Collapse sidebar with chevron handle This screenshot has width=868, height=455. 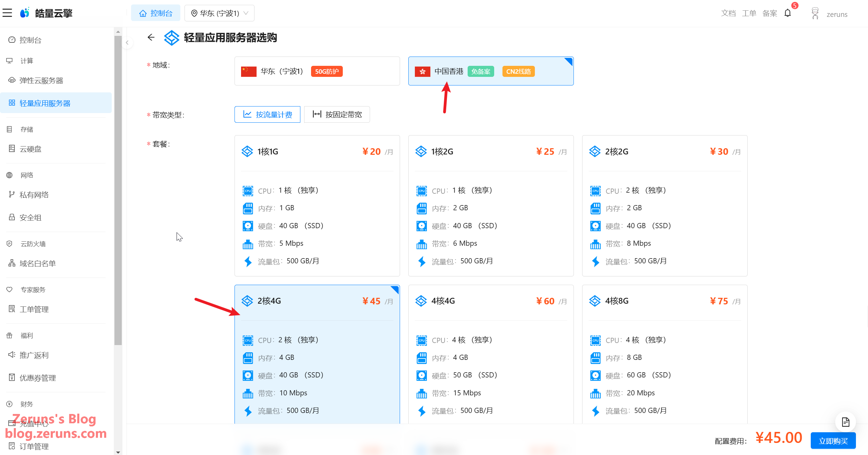coord(127,43)
